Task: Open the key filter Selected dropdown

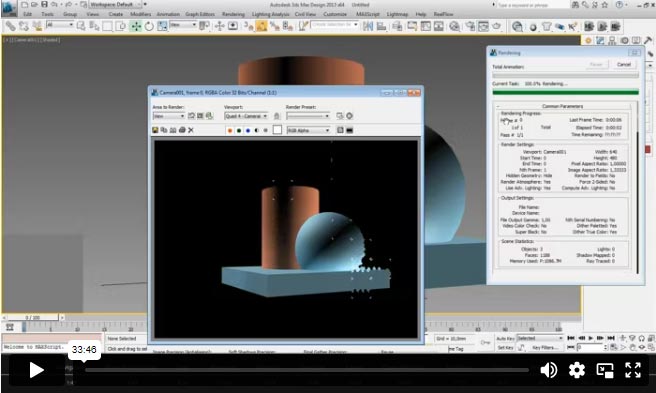Action: pos(540,338)
